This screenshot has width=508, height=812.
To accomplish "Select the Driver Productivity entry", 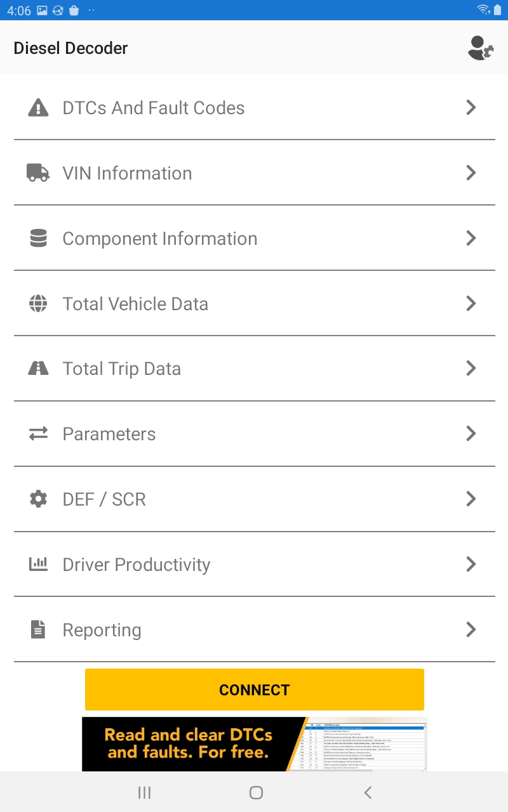I will coord(254,564).
